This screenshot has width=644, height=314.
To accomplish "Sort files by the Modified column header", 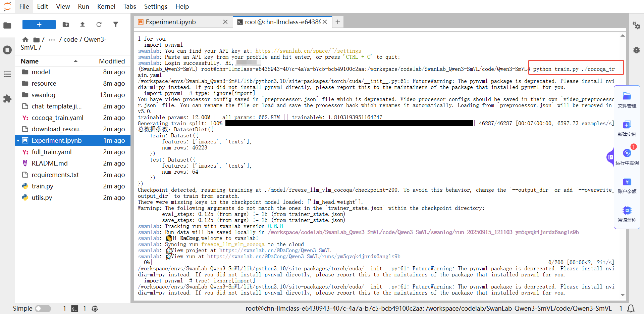I will (x=112, y=61).
